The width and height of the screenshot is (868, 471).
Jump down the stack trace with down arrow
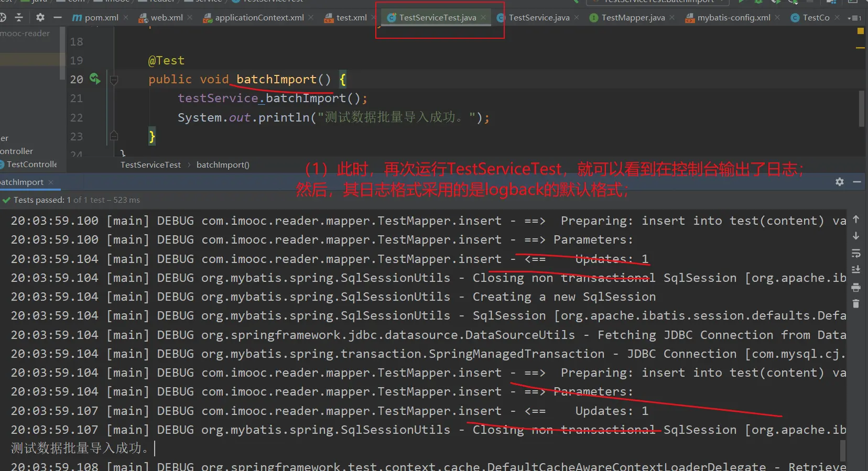(856, 236)
